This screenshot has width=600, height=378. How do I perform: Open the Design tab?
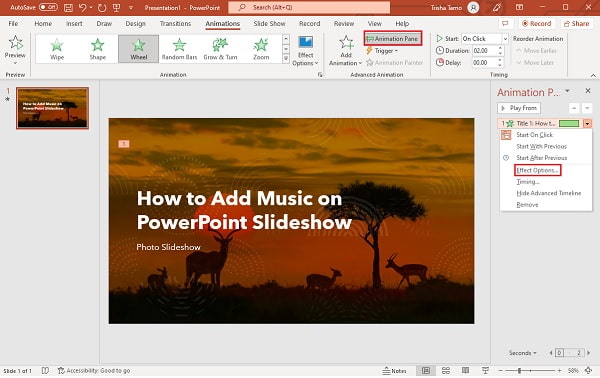(x=135, y=23)
